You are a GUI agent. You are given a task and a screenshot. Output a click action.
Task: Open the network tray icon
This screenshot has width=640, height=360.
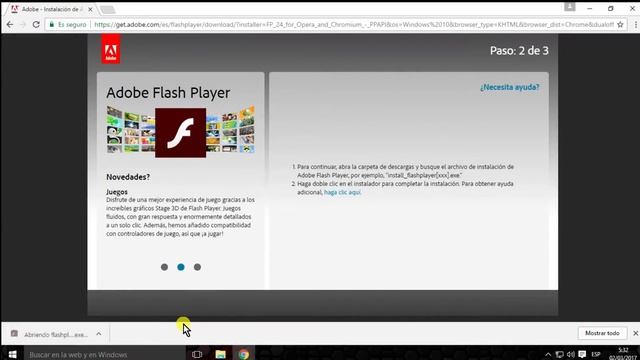tap(560, 354)
